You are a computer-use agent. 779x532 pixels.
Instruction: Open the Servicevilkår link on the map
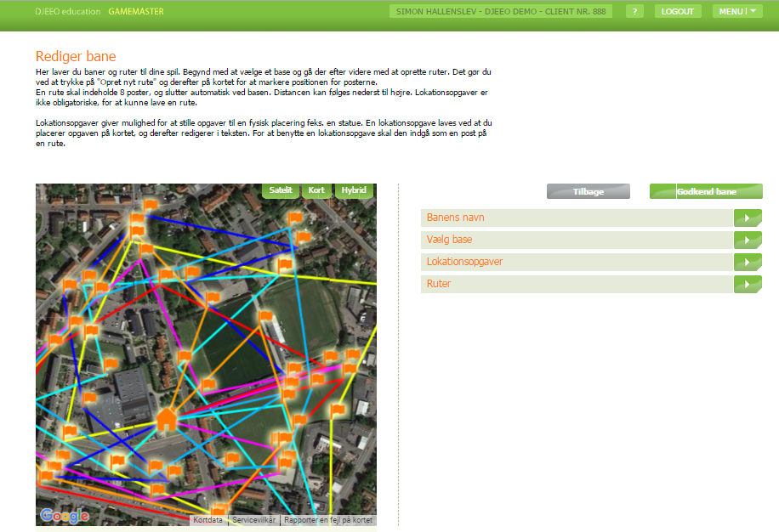254,519
